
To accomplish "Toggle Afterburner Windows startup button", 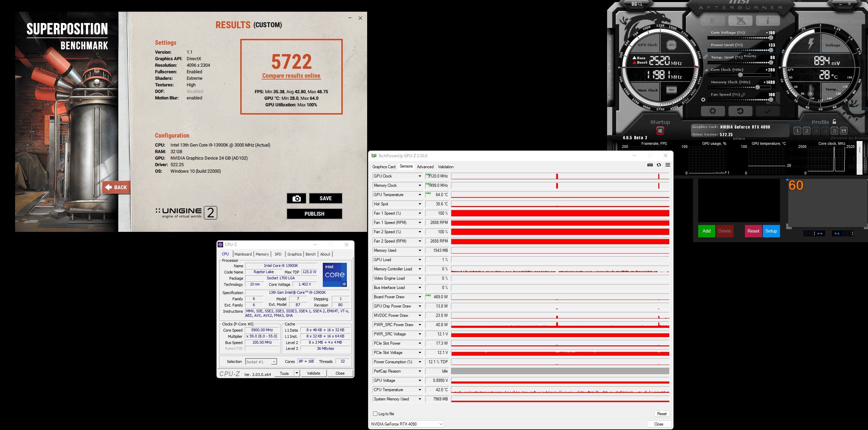I will 660,131.
